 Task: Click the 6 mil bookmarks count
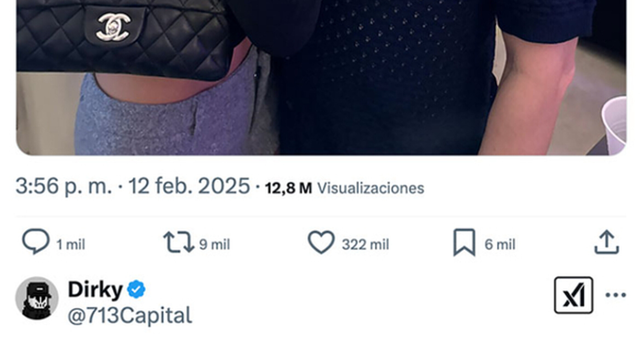pyautogui.click(x=500, y=244)
